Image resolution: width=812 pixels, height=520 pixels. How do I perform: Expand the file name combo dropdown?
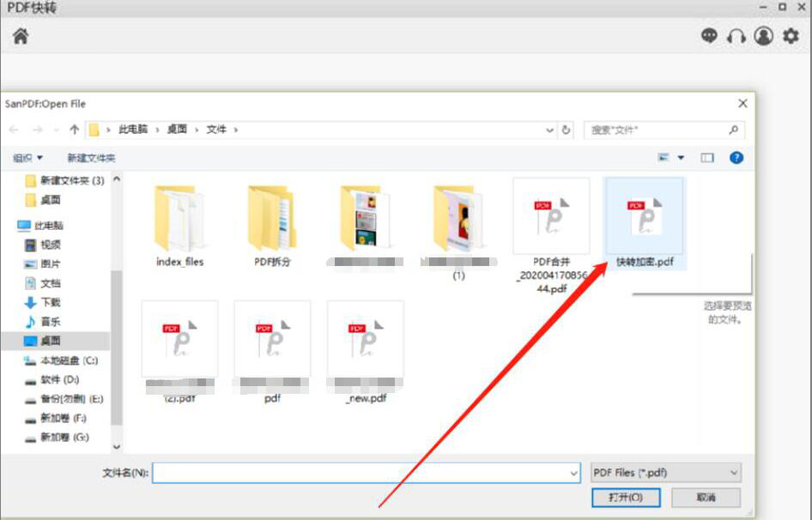(573, 473)
